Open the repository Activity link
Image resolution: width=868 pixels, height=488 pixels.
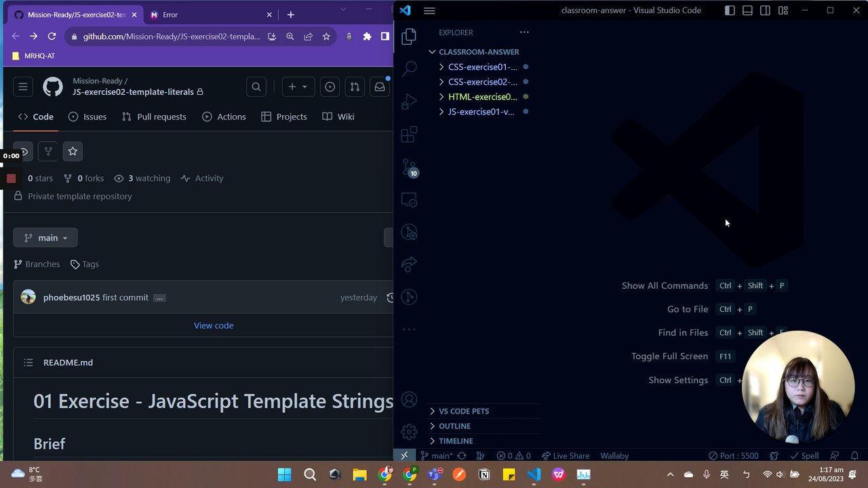[x=202, y=178]
